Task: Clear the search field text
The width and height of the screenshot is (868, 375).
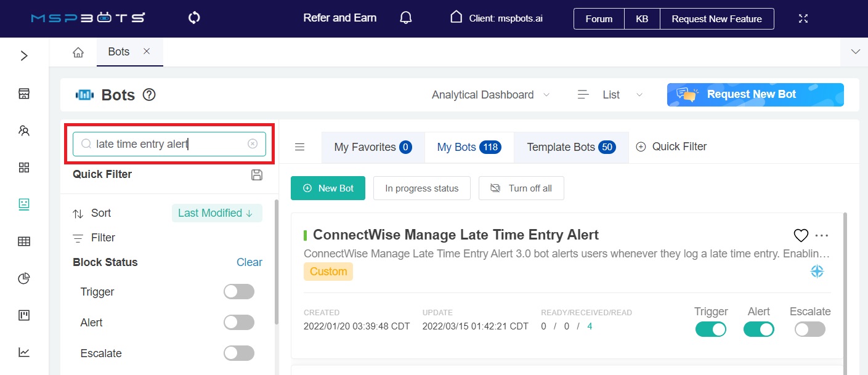Action: click(253, 144)
